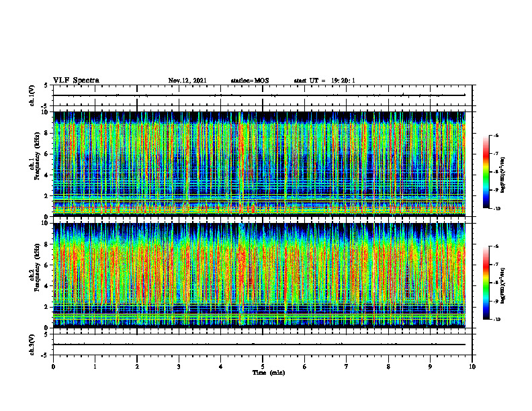Image resolution: width=532 pixels, height=411 pixels.
Task: Click the "station=MOS" header text
Action: pos(250,81)
